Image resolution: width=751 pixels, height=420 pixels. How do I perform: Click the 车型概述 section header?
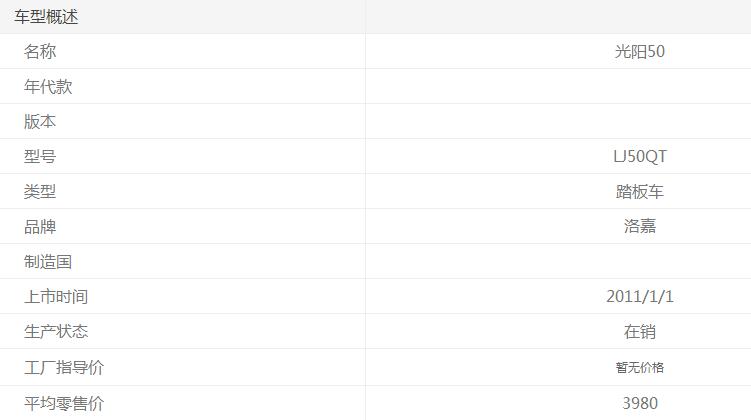click(46, 17)
